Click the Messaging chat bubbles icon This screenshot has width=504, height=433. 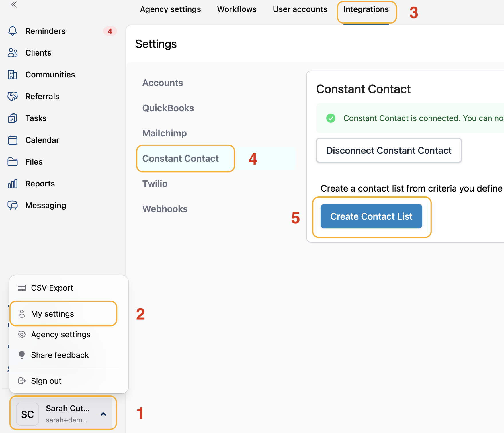[x=13, y=205]
